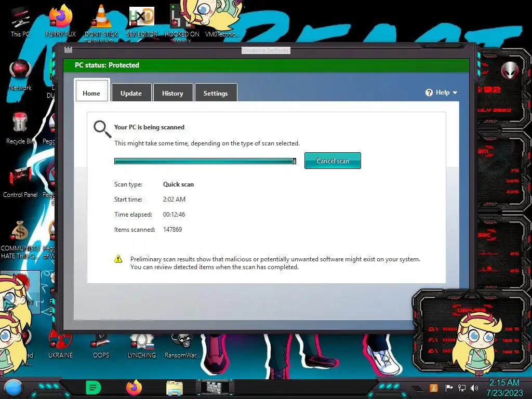532x399 pixels.
Task: Click the magnifying glass scan icon
Action: click(102, 129)
